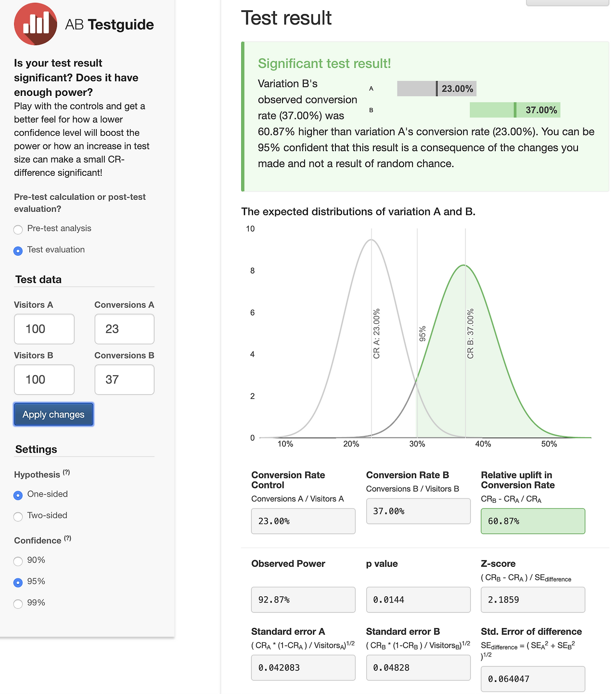Click the AB Testguide bar chart logo
Screen dimensions: 616x694
[36, 24]
